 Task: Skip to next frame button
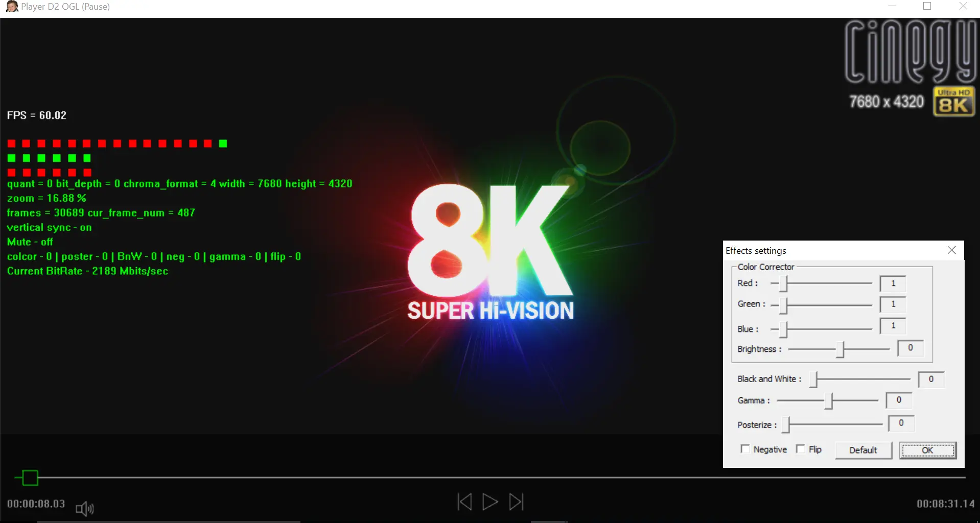(516, 502)
